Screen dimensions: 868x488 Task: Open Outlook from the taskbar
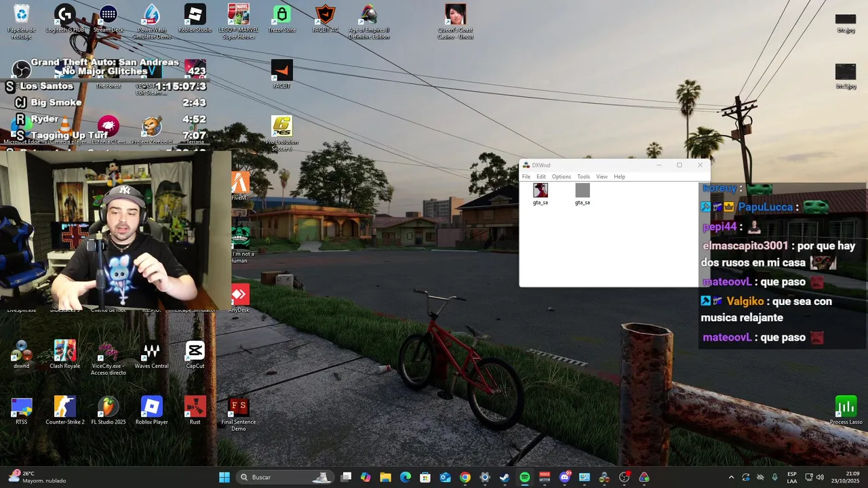[445, 477]
